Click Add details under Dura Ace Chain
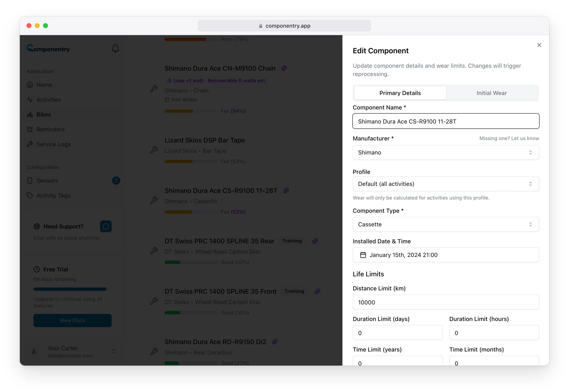569x392 pixels. 181,100
